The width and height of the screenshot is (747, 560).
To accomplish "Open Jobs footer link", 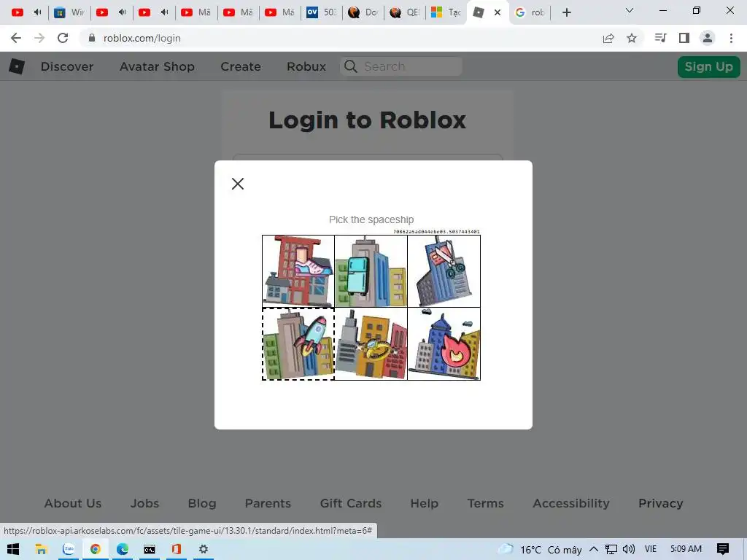I will point(145,503).
